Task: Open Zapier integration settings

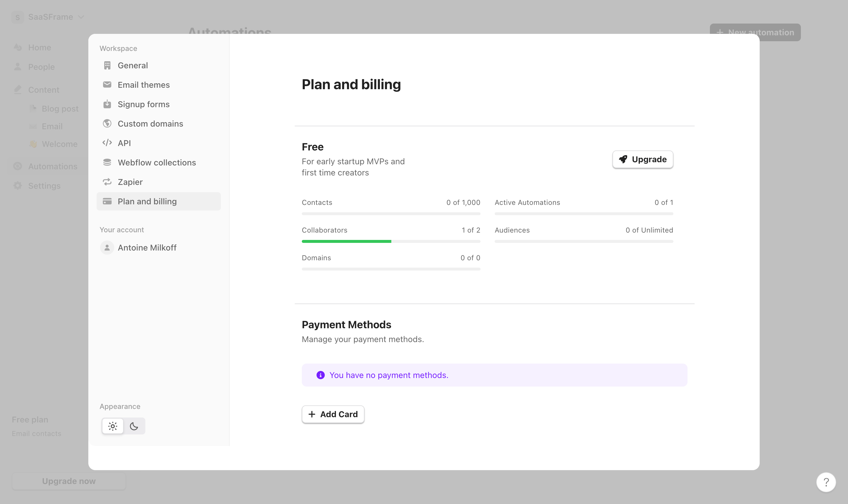Action: click(159, 182)
